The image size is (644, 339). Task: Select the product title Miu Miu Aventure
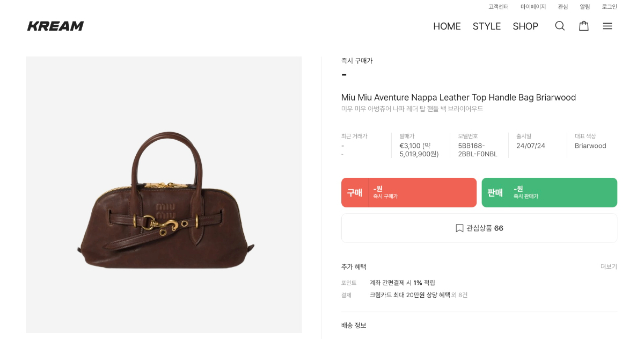click(458, 97)
